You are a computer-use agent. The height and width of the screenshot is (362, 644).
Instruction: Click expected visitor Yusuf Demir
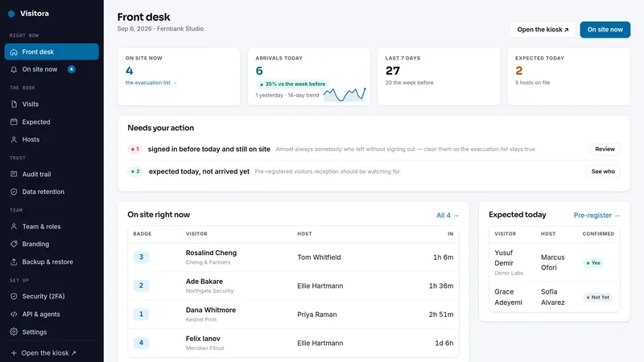click(x=504, y=257)
